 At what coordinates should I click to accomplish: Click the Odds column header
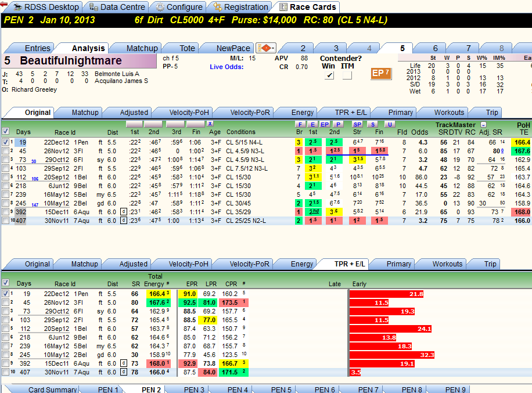point(419,132)
